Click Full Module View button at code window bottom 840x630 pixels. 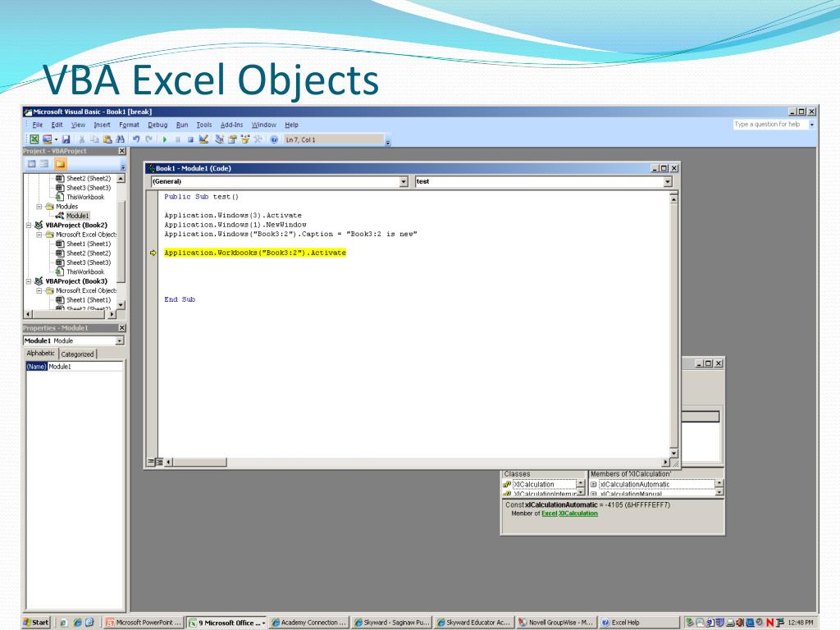(159, 462)
